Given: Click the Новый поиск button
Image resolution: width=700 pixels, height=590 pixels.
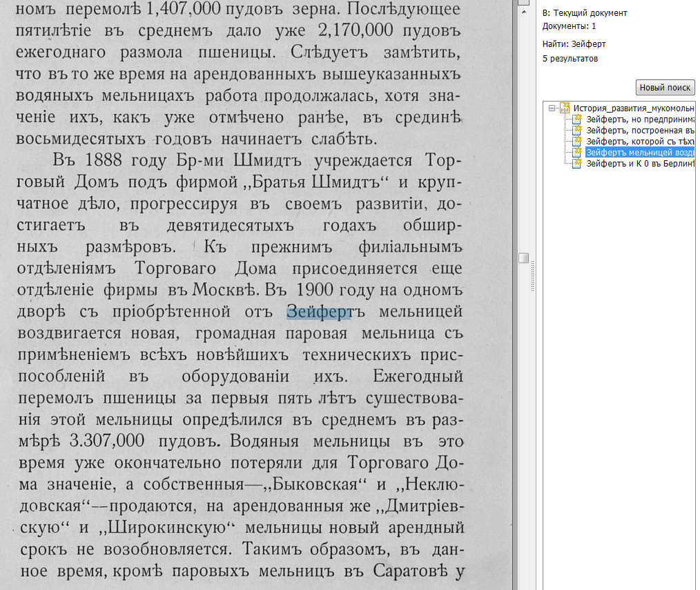Looking at the screenshot, I should click(x=665, y=88).
